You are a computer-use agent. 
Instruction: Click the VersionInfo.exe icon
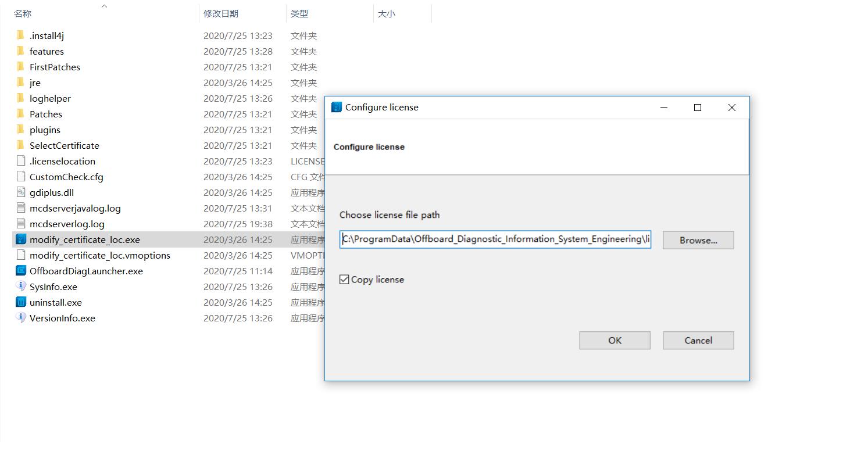click(x=21, y=318)
